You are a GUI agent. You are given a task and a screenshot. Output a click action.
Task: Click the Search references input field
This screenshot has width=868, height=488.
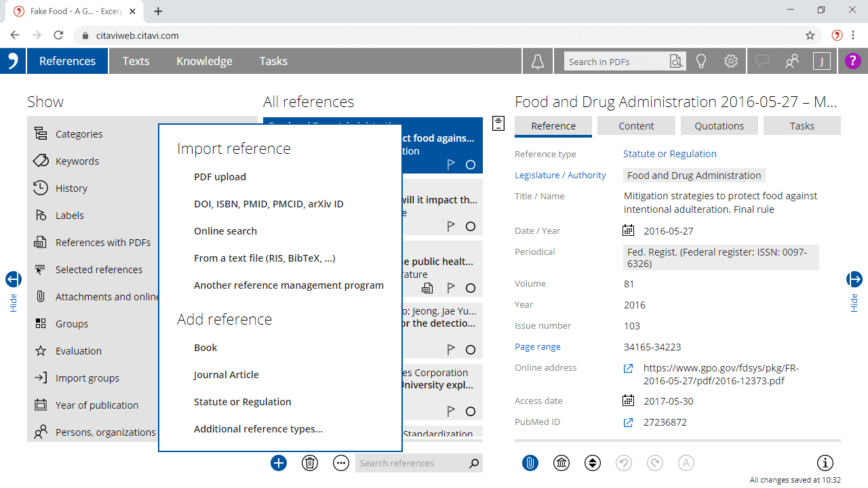[x=411, y=463]
